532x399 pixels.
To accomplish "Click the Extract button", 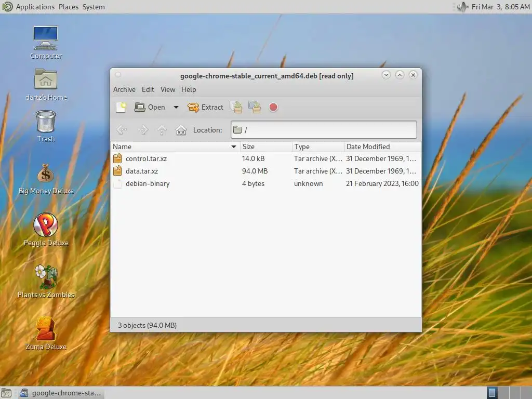I will (205, 107).
